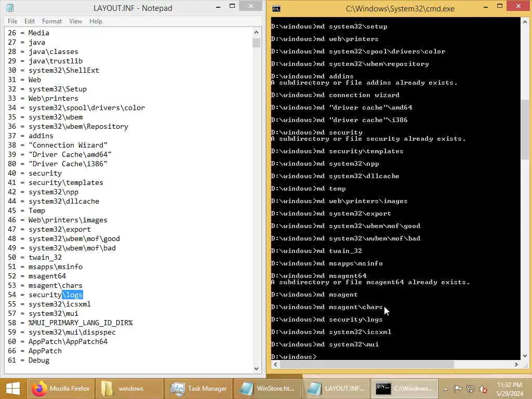Maximize the Notepad window

pos(232,6)
